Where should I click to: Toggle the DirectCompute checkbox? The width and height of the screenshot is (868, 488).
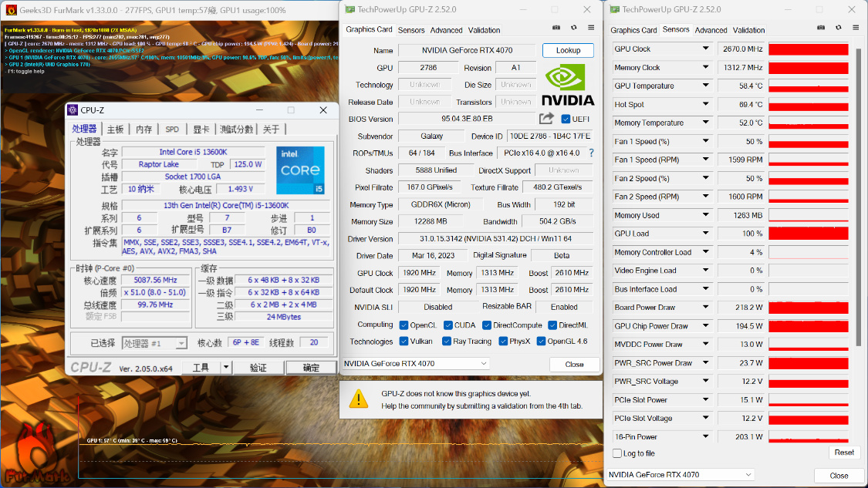coord(487,325)
